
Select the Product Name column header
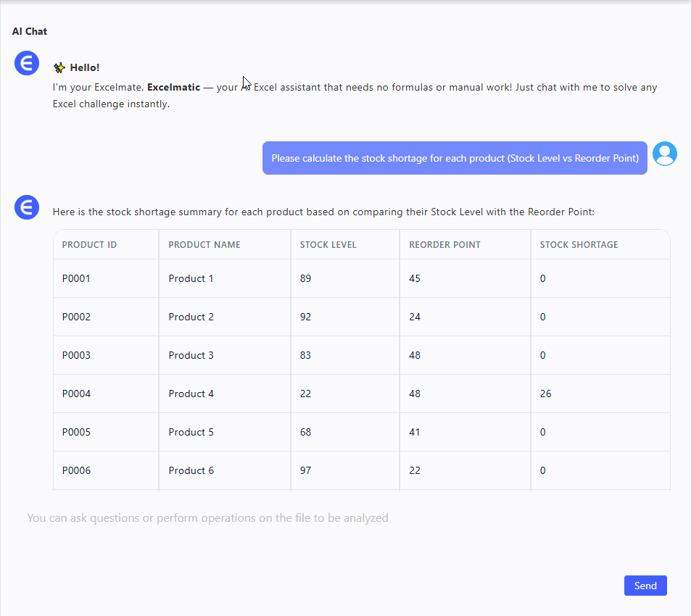pyautogui.click(x=204, y=245)
